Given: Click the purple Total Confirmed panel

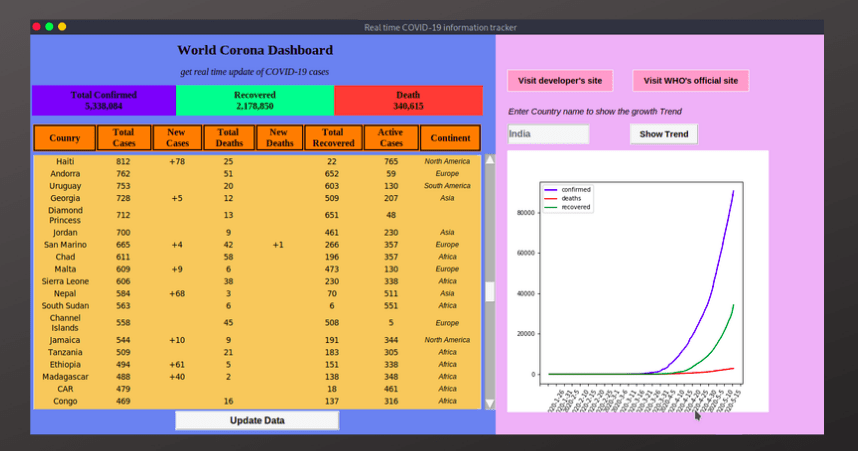Looking at the screenshot, I should tap(104, 100).
